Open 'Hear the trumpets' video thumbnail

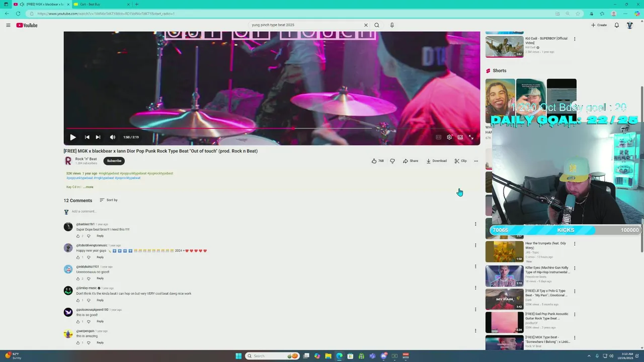tap(504, 251)
